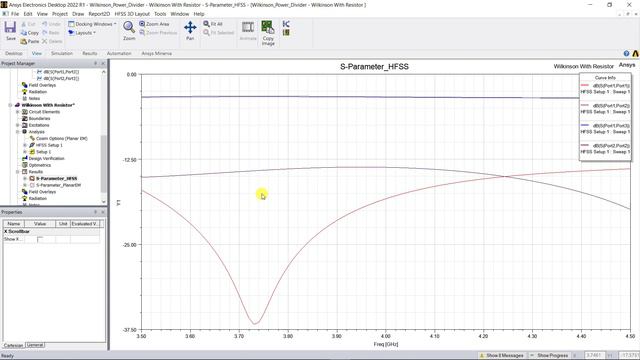Screen dimensions: 640x360
Task: Switch to the Simulation ribbon tab
Action: (x=62, y=53)
